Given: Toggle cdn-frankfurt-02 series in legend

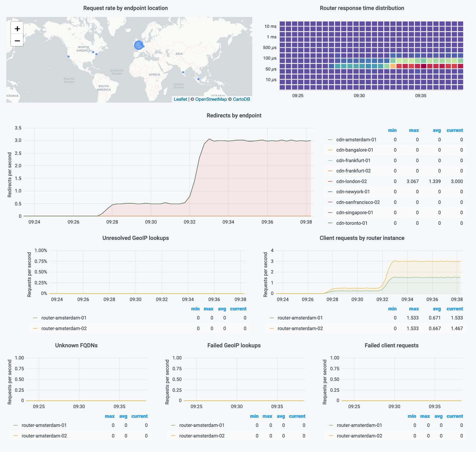Looking at the screenshot, I should (x=353, y=171).
